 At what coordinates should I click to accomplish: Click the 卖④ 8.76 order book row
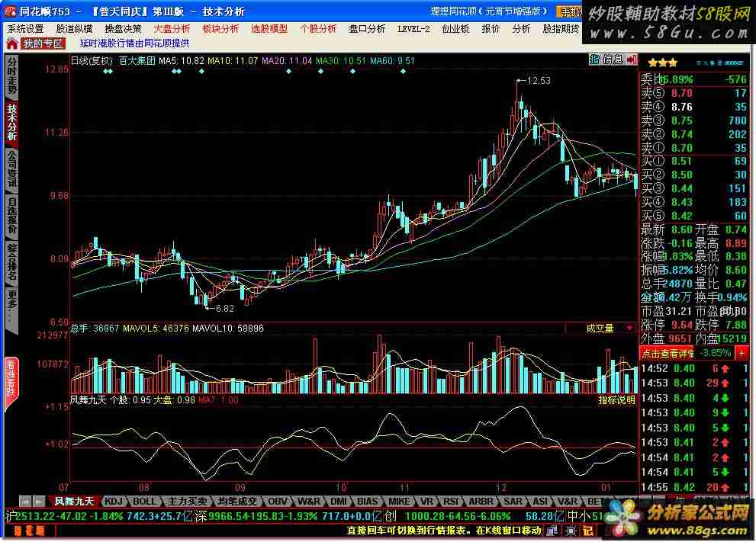point(693,107)
